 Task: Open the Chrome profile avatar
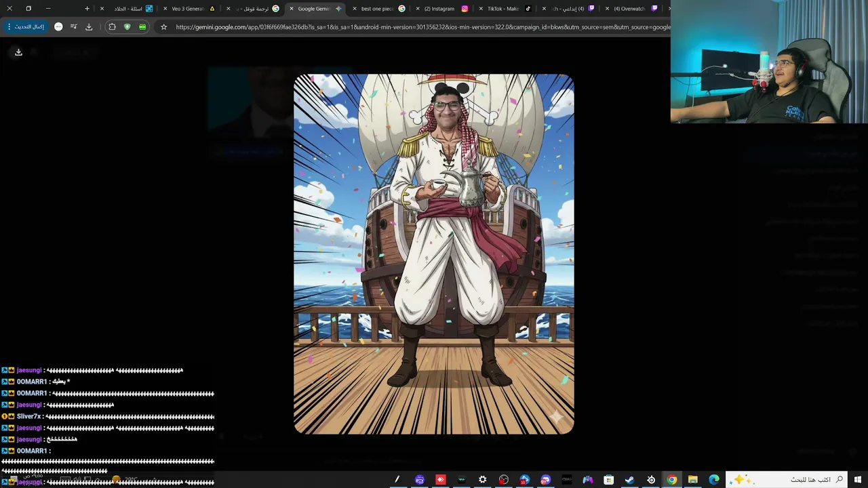[58, 26]
